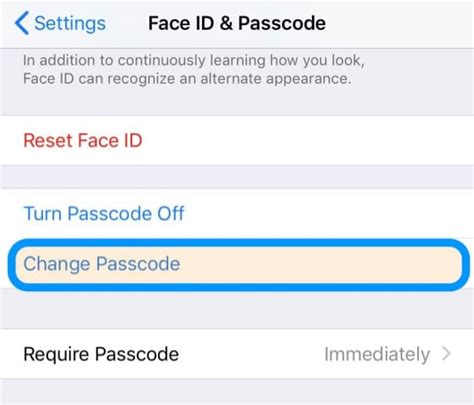Click the 'continuously learning how you look' sentence
Viewport: 474px width, 405px height.
pos(241,61)
